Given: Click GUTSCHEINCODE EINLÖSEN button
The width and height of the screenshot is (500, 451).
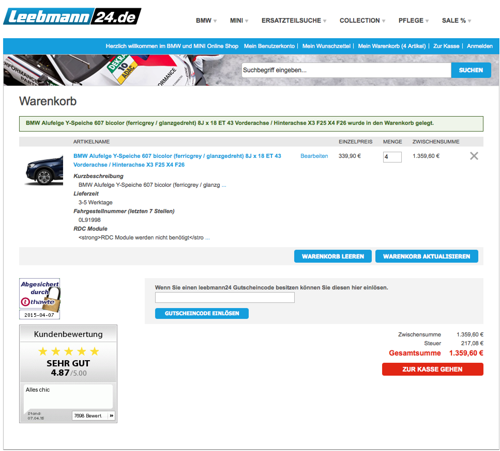Looking at the screenshot, I should click(x=202, y=313).
